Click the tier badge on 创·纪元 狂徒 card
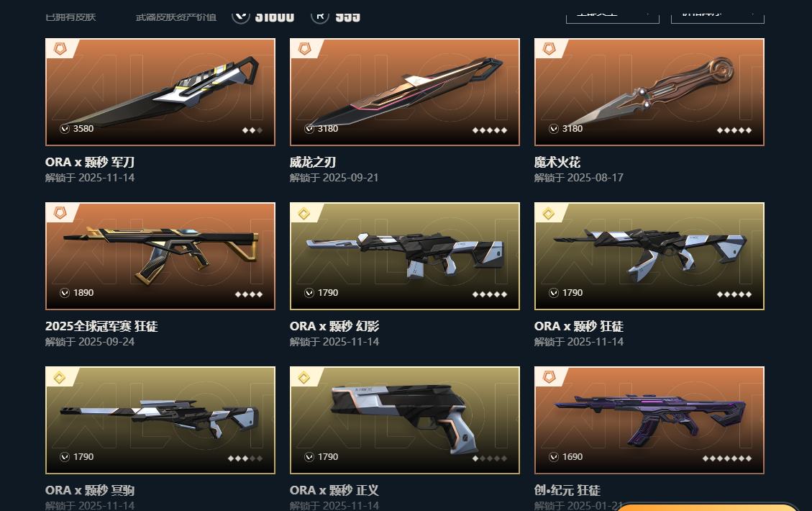The width and height of the screenshot is (812, 511). 549,377
